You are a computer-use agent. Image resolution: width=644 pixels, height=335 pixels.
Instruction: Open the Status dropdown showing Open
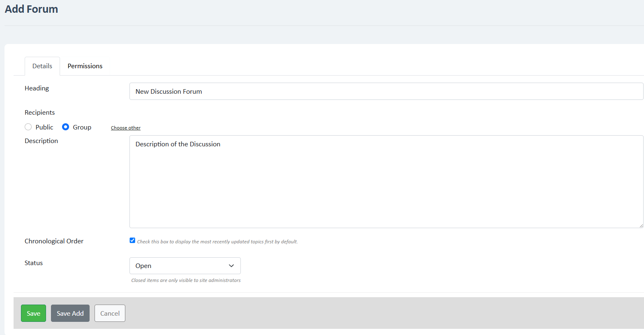coord(185,266)
